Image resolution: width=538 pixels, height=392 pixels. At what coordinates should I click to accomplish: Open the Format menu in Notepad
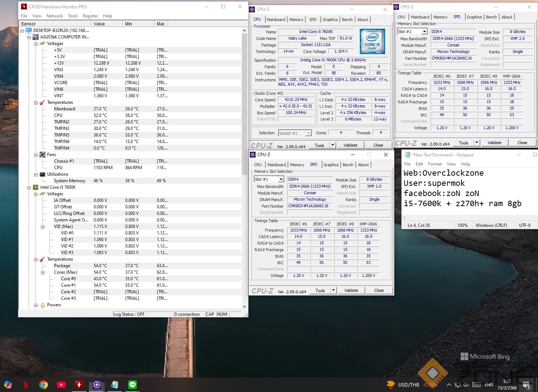435,164
